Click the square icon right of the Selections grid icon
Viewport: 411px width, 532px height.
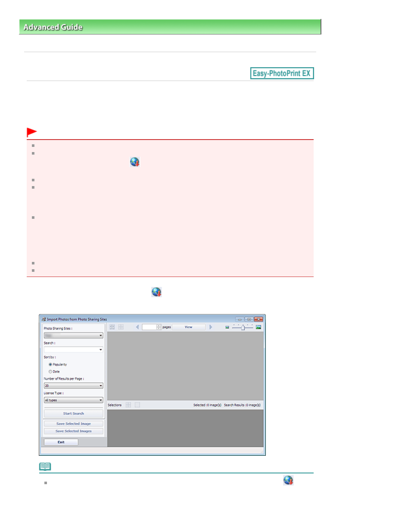137,405
